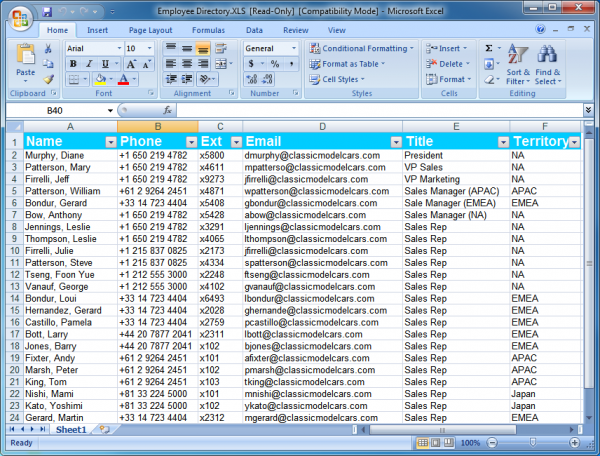Open the General number format dropdown
This screenshot has width=600, height=456.
click(294, 49)
